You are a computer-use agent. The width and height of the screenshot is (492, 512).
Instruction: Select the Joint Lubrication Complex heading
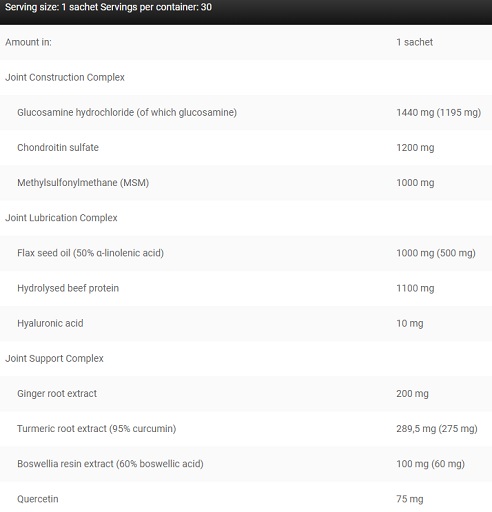pos(61,218)
